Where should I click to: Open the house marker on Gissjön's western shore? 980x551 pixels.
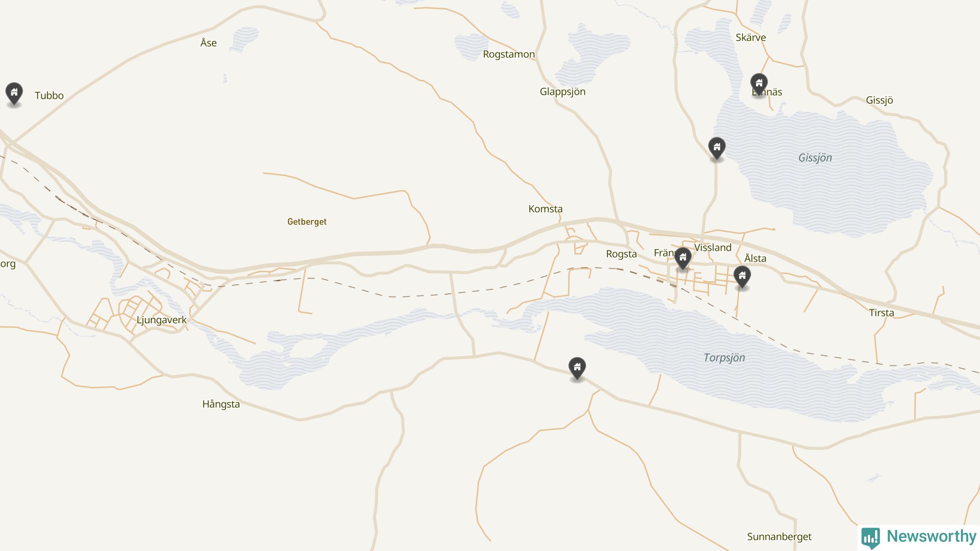[x=717, y=148]
